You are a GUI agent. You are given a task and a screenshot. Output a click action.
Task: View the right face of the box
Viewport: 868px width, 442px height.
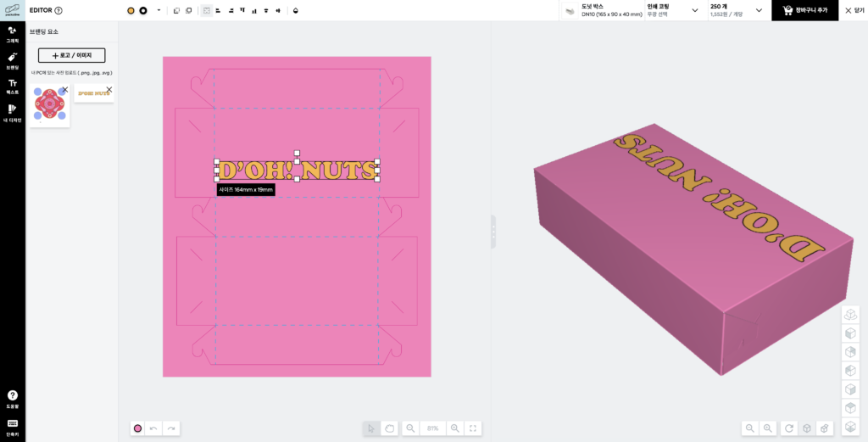(x=849, y=389)
